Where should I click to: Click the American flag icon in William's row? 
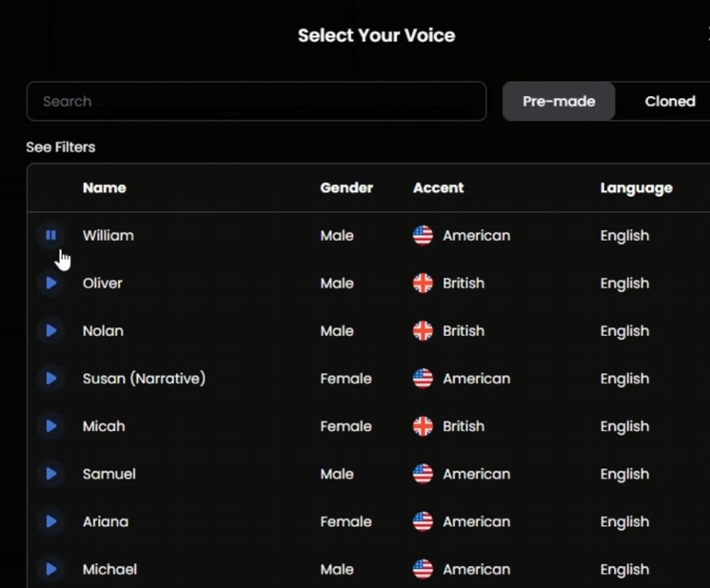[x=423, y=235]
